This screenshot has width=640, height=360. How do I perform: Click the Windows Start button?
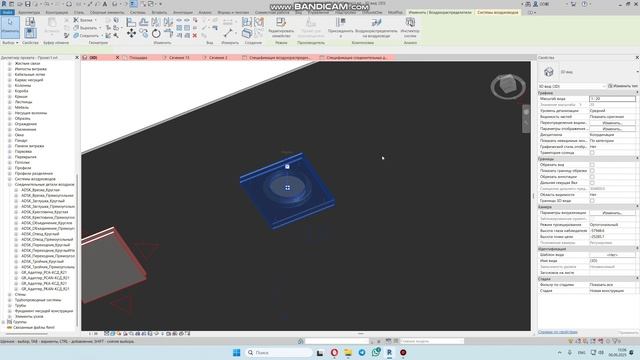pyautogui.click(x=236, y=352)
